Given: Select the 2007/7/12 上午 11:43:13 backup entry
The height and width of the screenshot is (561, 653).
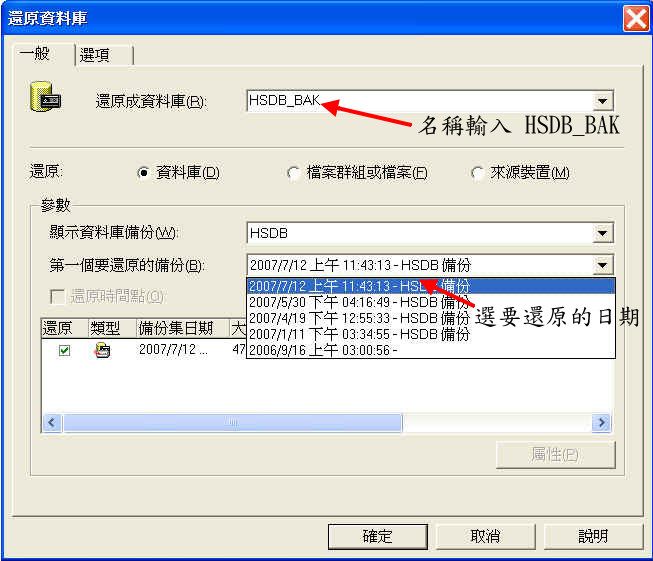Looking at the screenshot, I should coord(431,286).
